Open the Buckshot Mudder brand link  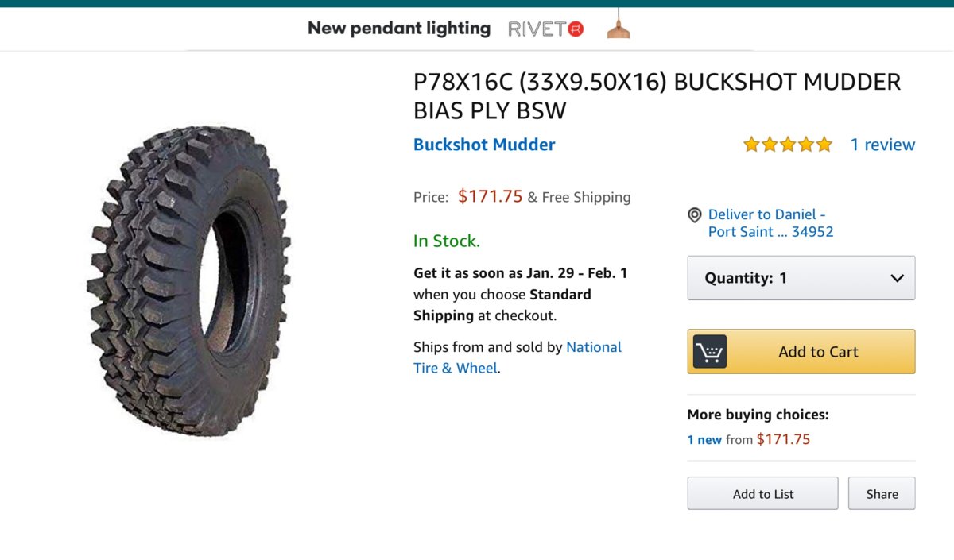point(484,145)
